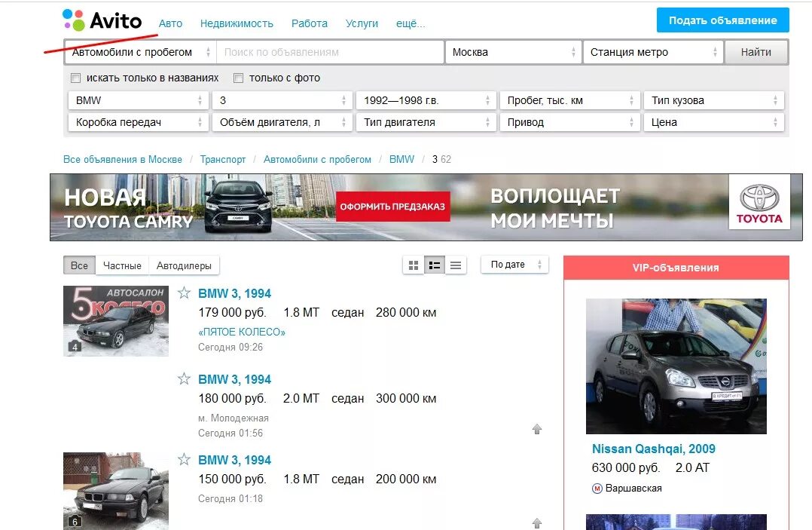Select the 'Частные' tab
812x530 pixels.
(122, 265)
